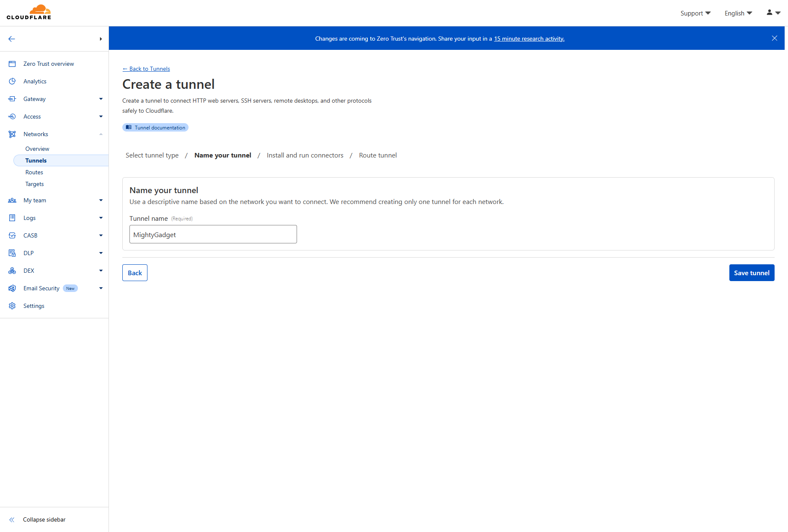
Task: Select the Targets item in the sidebar
Action: tap(34, 183)
